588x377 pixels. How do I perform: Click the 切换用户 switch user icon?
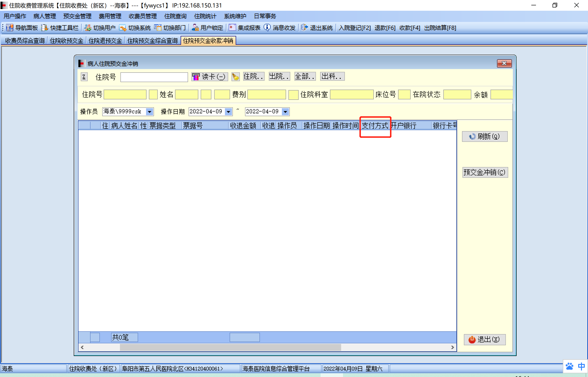pos(88,28)
